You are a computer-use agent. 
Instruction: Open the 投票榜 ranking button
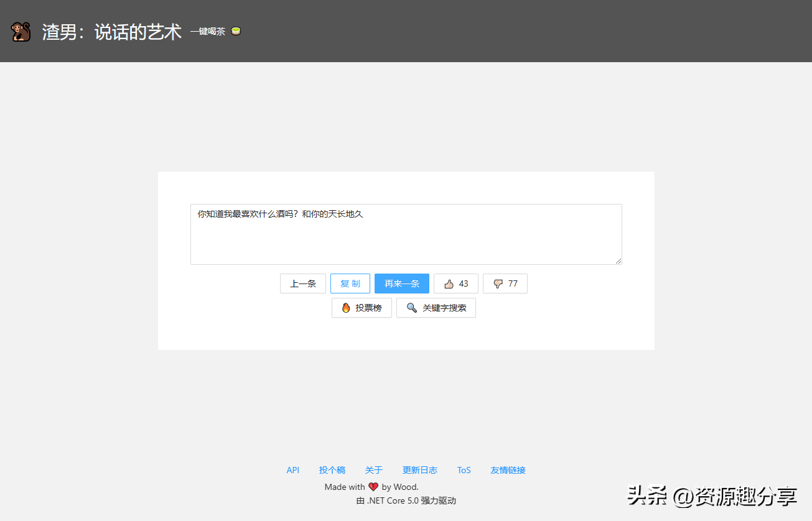pyautogui.click(x=362, y=308)
